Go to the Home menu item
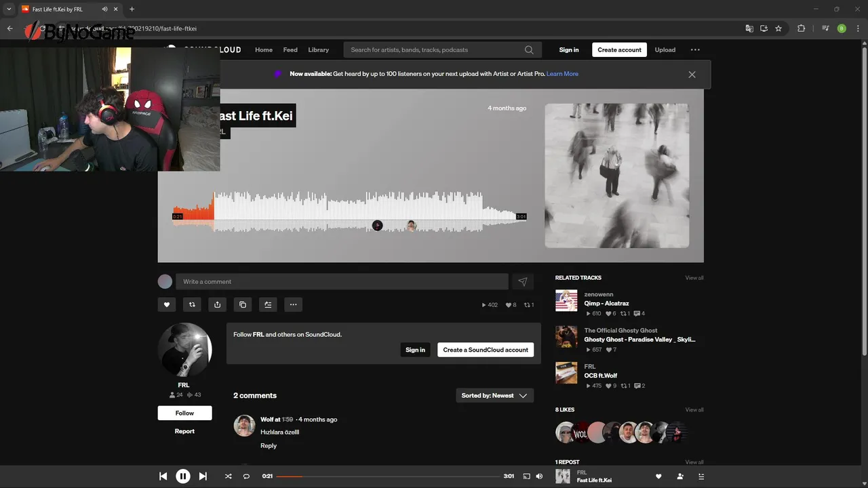 pyautogui.click(x=264, y=49)
